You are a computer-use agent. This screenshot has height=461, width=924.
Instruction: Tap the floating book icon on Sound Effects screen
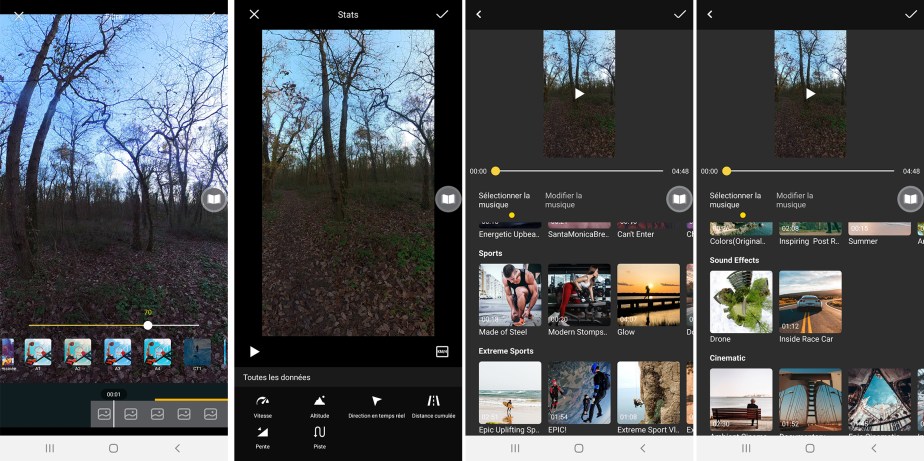coord(910,199)
